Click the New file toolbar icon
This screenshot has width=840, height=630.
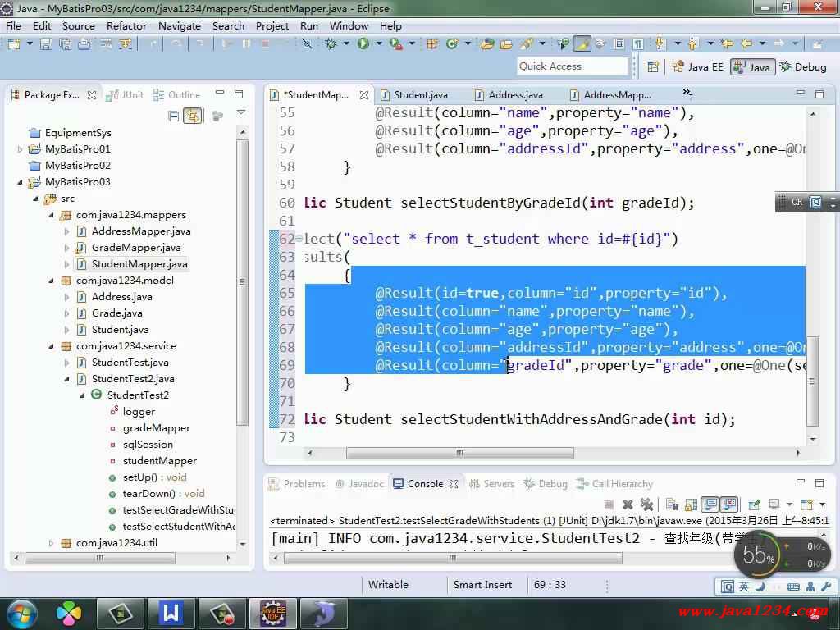[14, 44]
